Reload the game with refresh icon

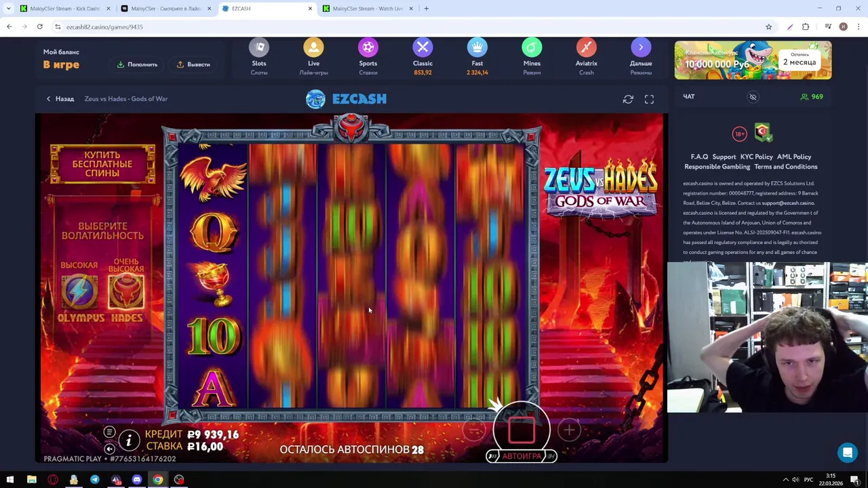click(628, 100)
